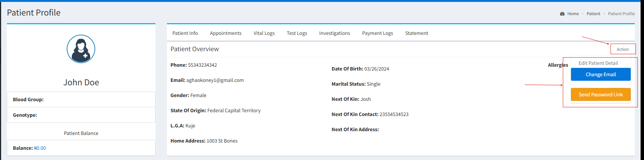Select Edit Patient Detail option

pos(598,63)
